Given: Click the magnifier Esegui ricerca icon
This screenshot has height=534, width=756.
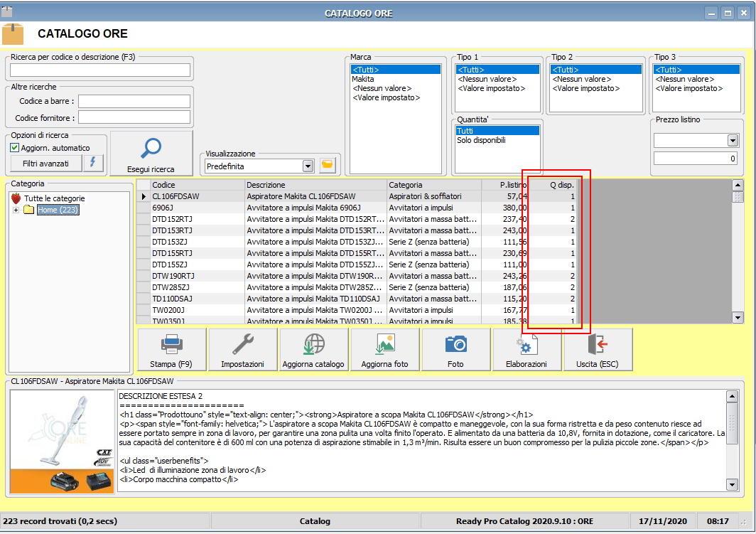Looking at the screenshot, I should (151, 148).
